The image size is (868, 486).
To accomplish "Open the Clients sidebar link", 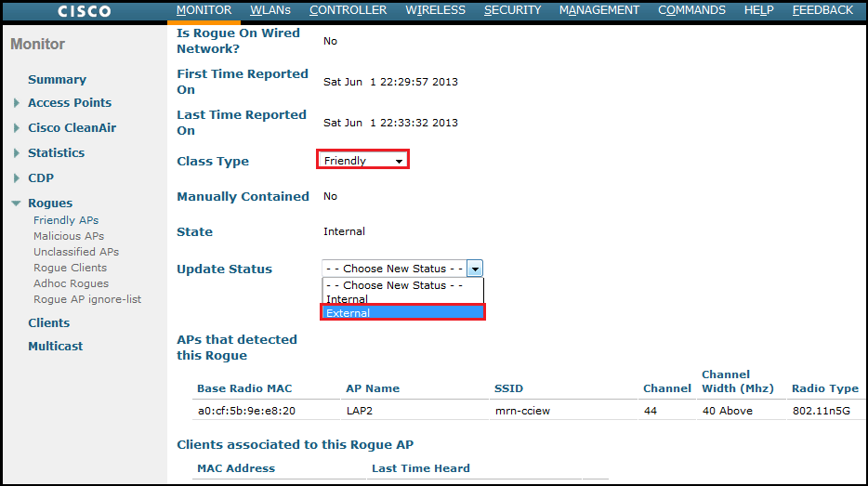I will tap(48, 323).
